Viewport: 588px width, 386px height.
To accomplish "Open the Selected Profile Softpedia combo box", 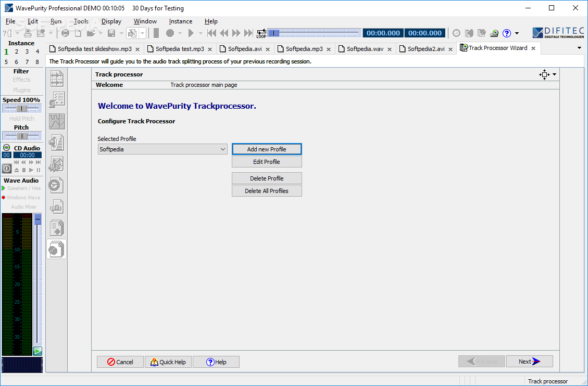I will (162, 149).
